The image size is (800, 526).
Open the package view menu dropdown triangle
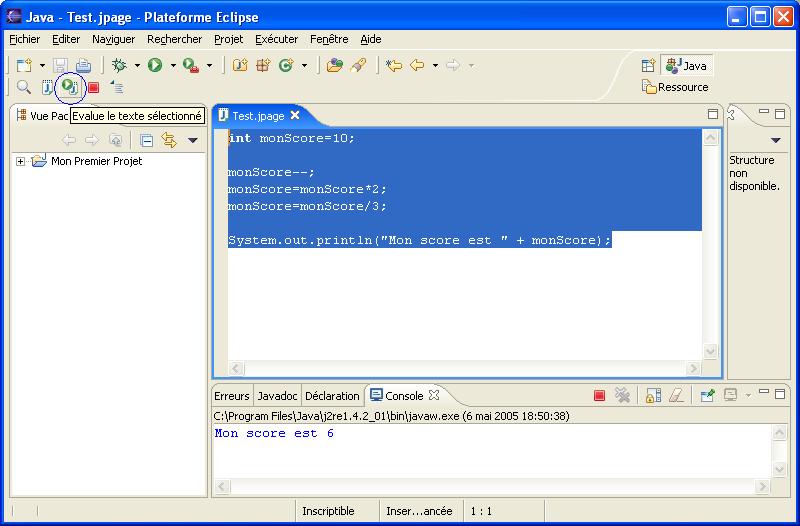(x=193, y=140)
